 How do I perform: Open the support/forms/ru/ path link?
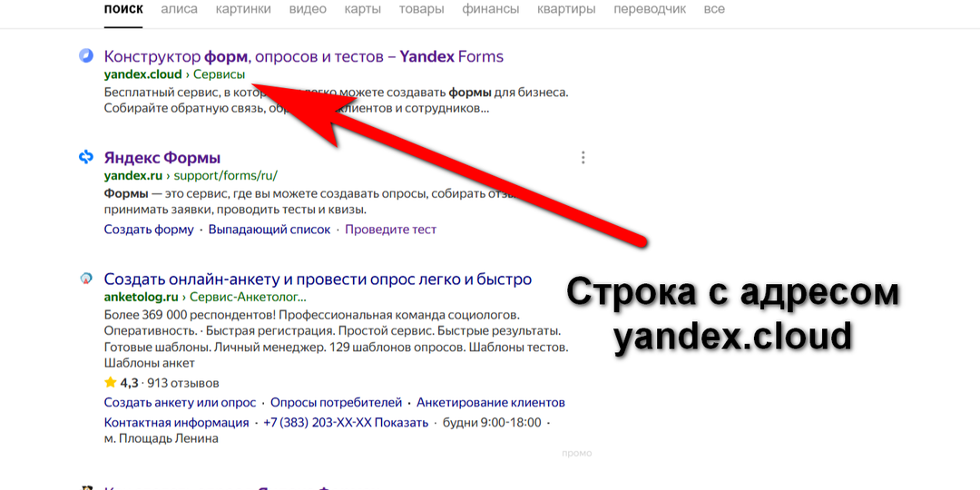[225, 175]
